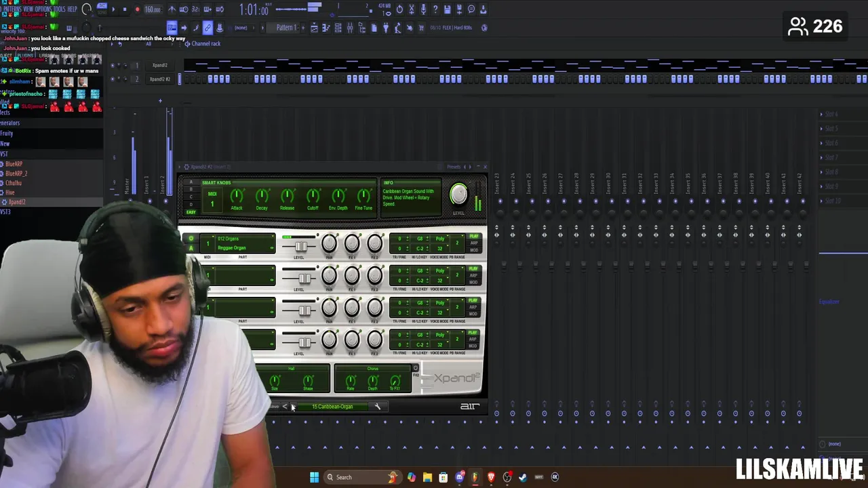Screen dimensions: 868x488
Task: Toggle the metronome icon in the top toolbar
Action: (x=172, y=9)
